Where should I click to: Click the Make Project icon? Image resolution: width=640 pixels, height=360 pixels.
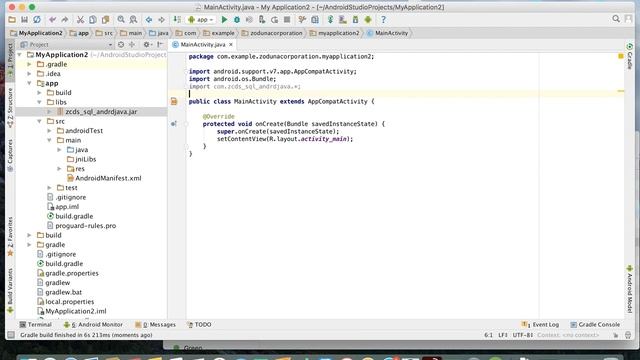(177, 20)
